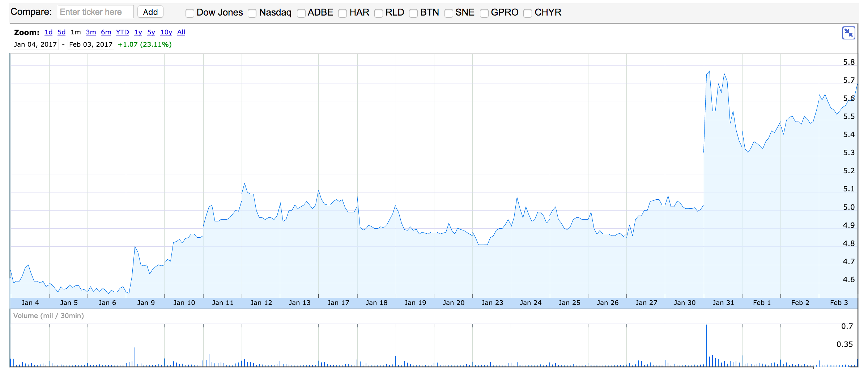Click the 'Enter ticker here' input field

coord(95,12)
